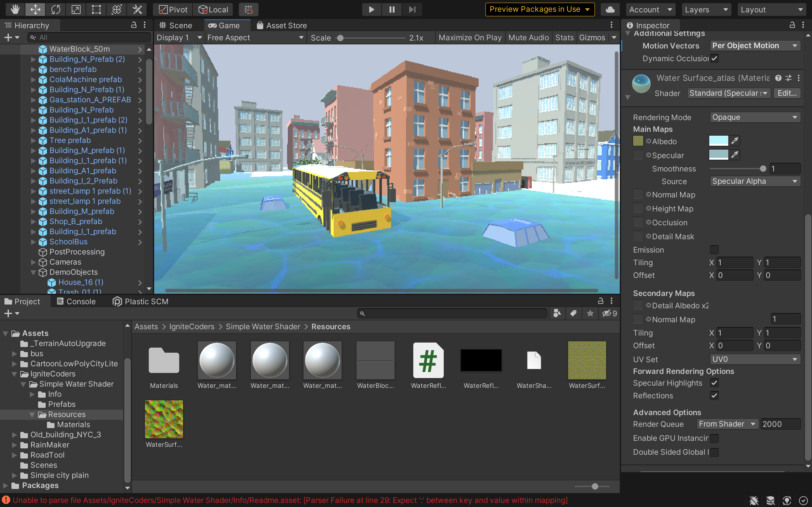Toggle the Dynamic Occlusion checkbox
This screenshot has height=507, width=812.
(714, 58)
